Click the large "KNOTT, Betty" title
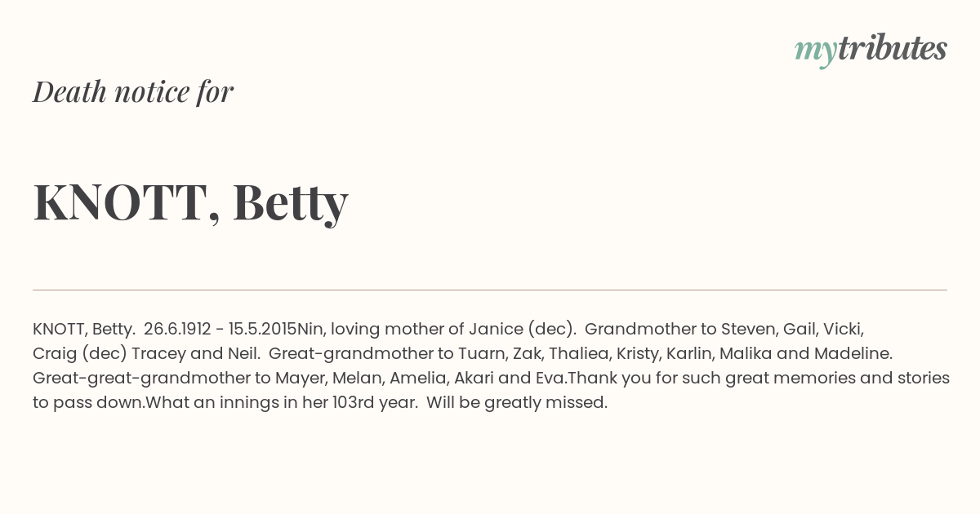 click(190, 202)
